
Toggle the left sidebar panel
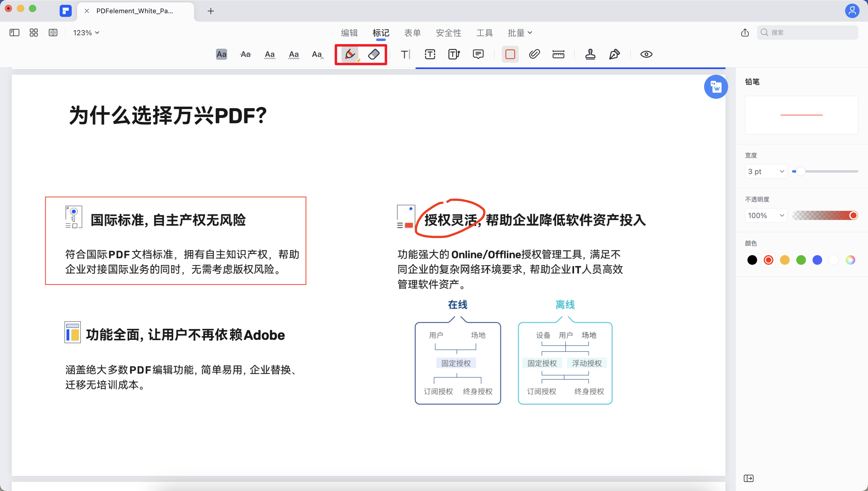click(14, 33)
